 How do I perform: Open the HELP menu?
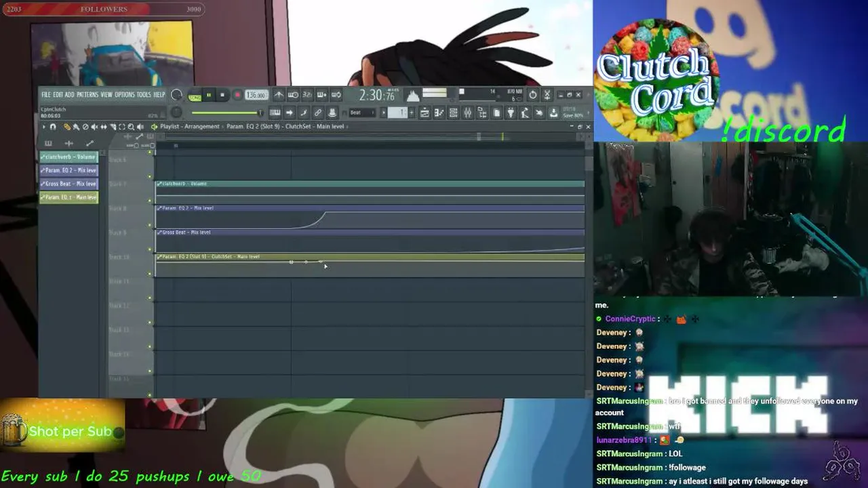coord(159,95)
